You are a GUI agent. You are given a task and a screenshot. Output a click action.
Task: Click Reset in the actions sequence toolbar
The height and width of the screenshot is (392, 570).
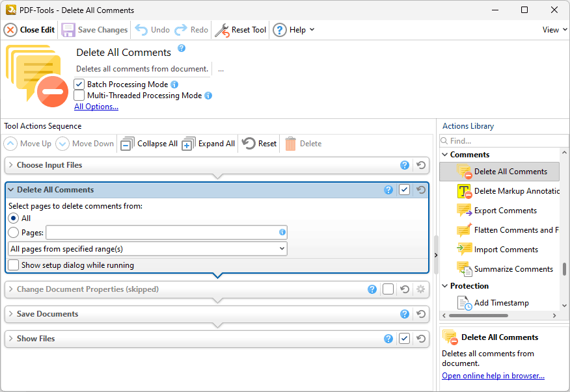point(259,144)
